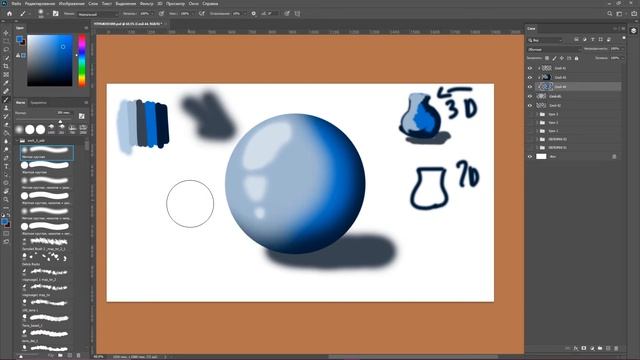Viewport: 640px width, 360px height.
Task: Open the painting mode dropdown
Action: coord(98,13)
